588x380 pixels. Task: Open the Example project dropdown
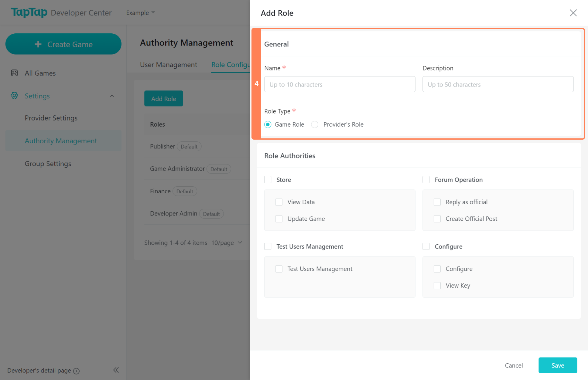(x=141, y=13)
